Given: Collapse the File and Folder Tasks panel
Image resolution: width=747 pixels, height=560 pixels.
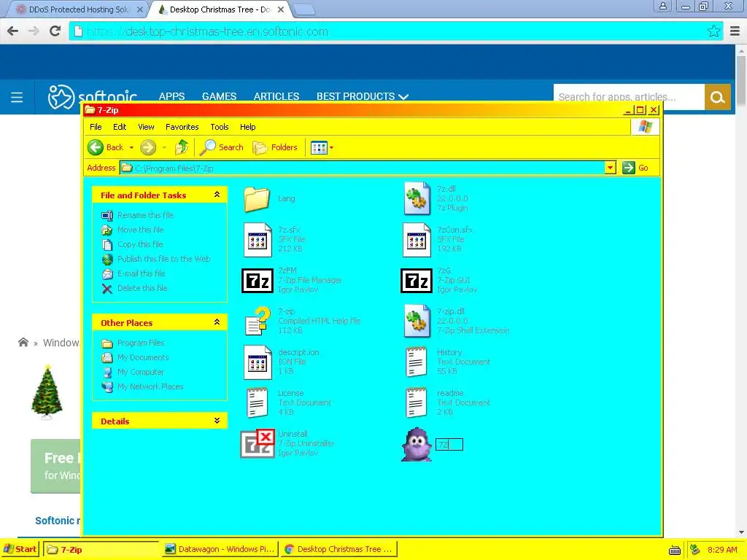Looking at the screenshot, I should (x=217, y=194).
